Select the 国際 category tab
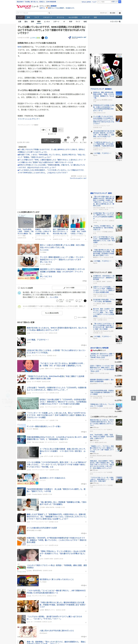138x644 pixels. pos(32,21)
